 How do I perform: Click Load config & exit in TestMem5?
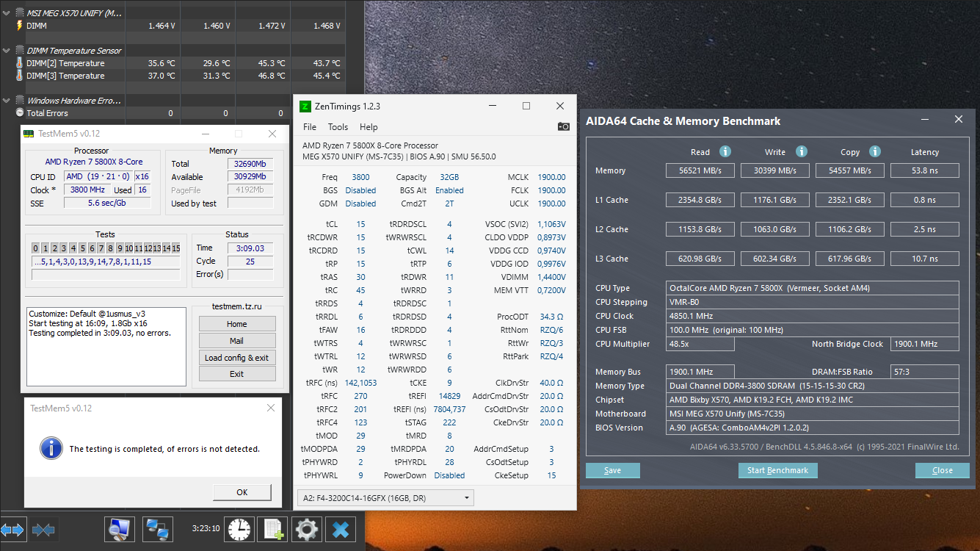coord(236,358)
